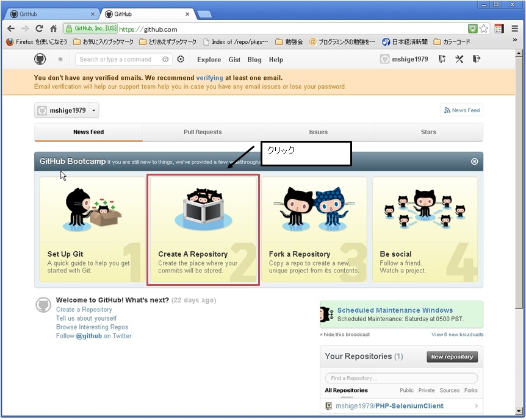
Task: Open Help in the header navigation
Action: click(x=276, y=60)
